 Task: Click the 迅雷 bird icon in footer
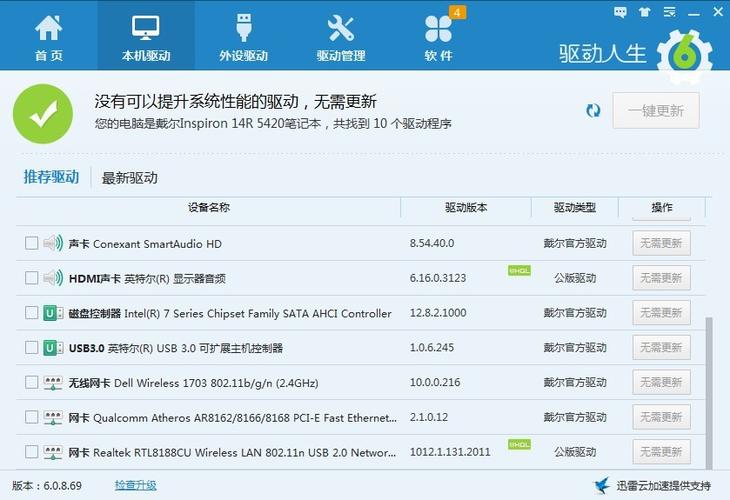[602, 486]
